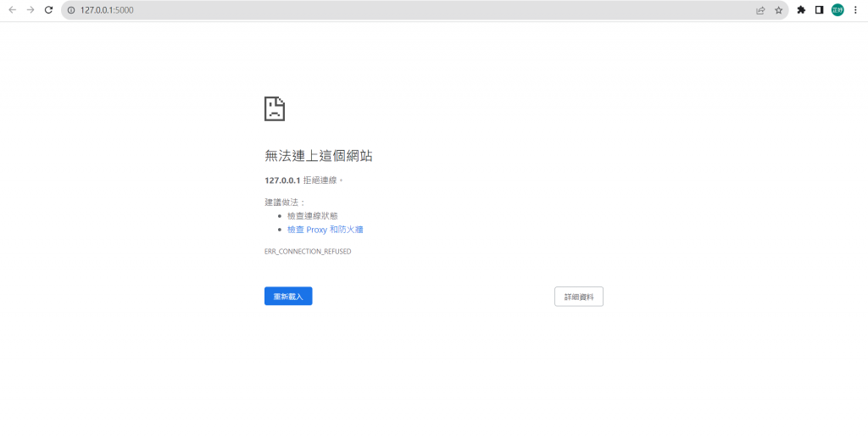Click the forward navigation arrow

pyautogui.click(x=31, y=10)
